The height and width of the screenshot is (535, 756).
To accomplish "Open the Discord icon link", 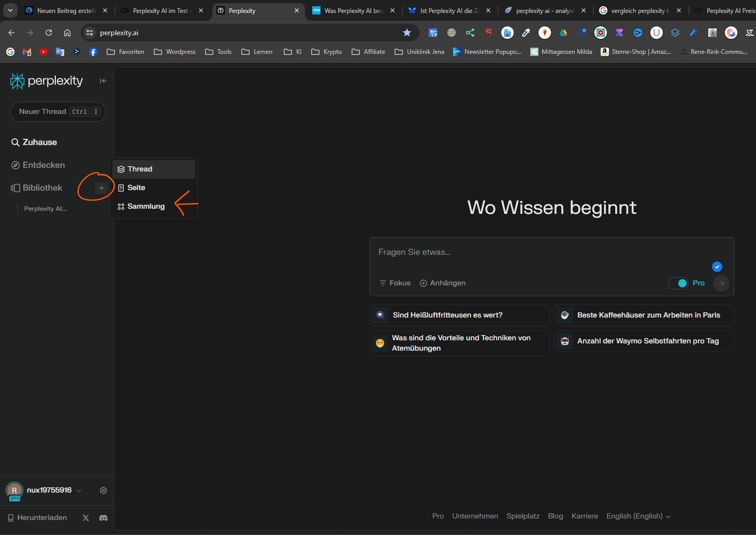I will point(104,518).
